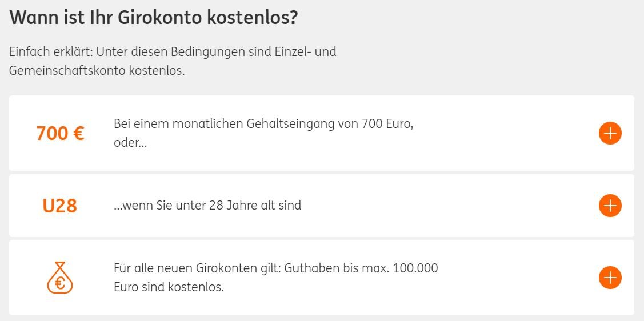Select the "Einfach erklärt:" intro text
644x321 pixels.
click(50, 52)
